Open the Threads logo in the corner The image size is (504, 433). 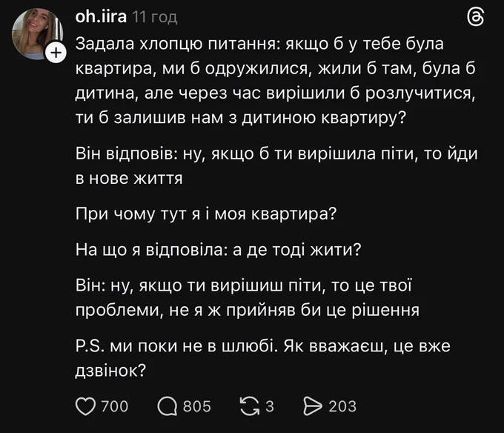[475, 17]
